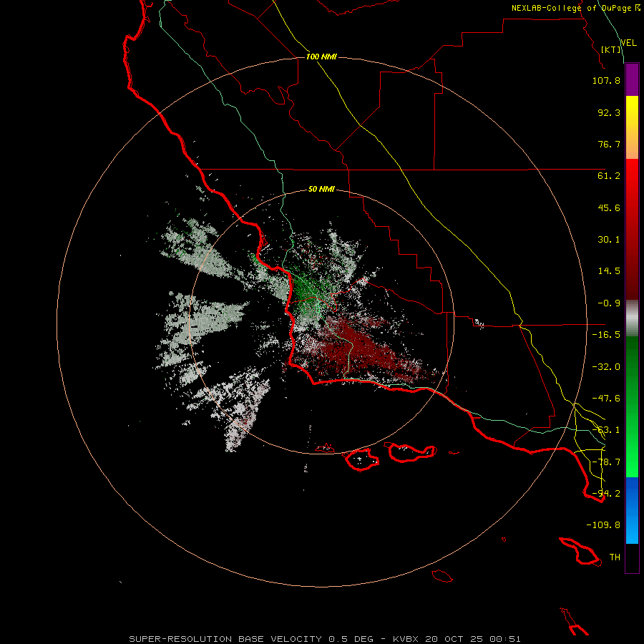Click the blue segment of velocity color bar
The width and height of the screenshot is (644, 644).
click(x=632, y=510)
